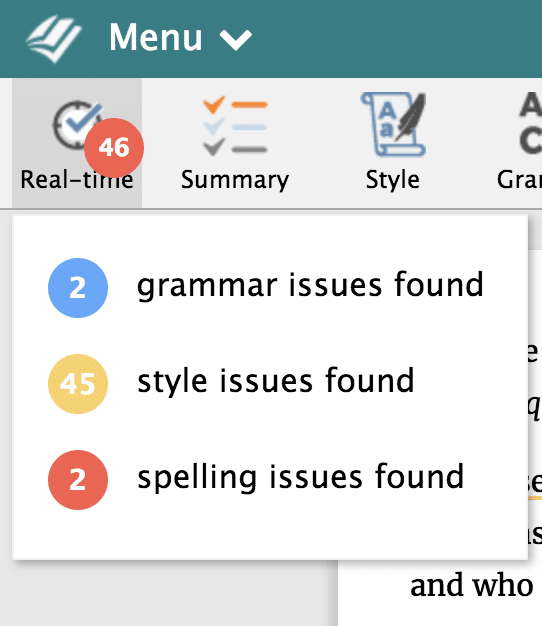Click the Style label text

pyautogui.click(x=392, y=180)
